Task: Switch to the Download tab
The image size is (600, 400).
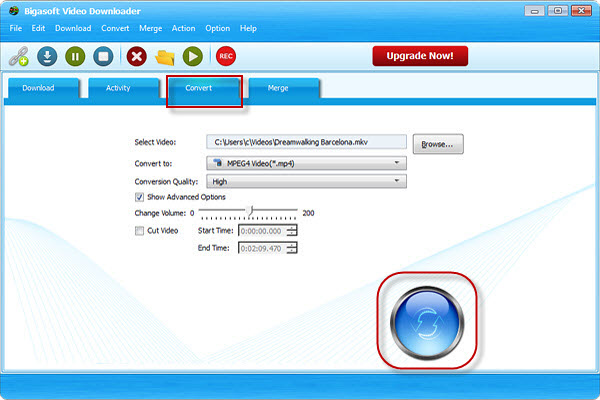Action: pyautogui.click(x=43, y=88)
